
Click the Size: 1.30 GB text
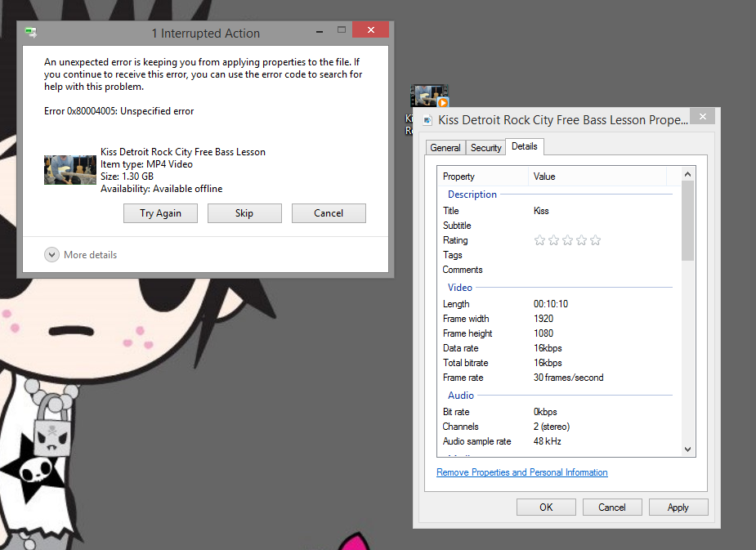pos(127,177)
